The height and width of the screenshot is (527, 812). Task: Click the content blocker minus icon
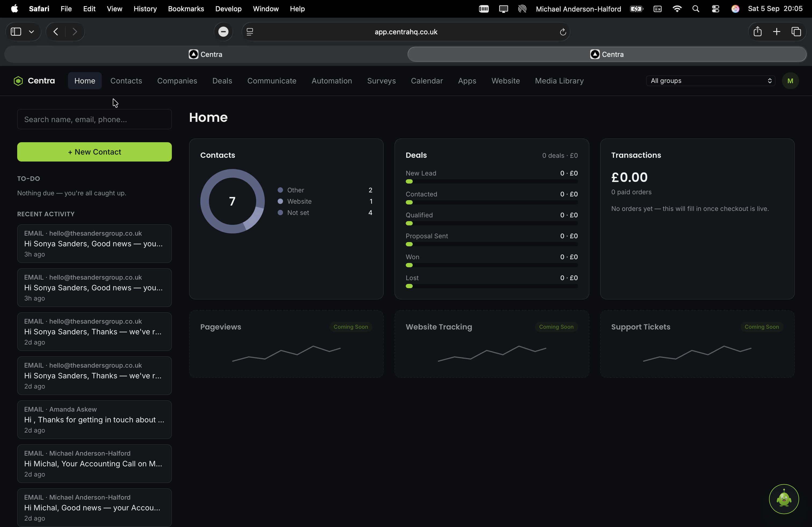(x=223, y=32)
